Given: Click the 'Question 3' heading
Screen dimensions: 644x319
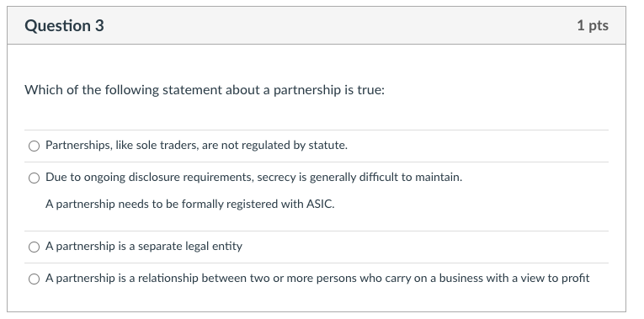Looking at the screenshot, I should [x=64, y=25].
